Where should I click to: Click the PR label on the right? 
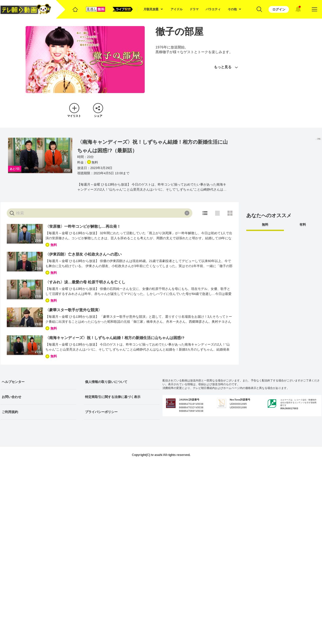click(x=318, y=139)
